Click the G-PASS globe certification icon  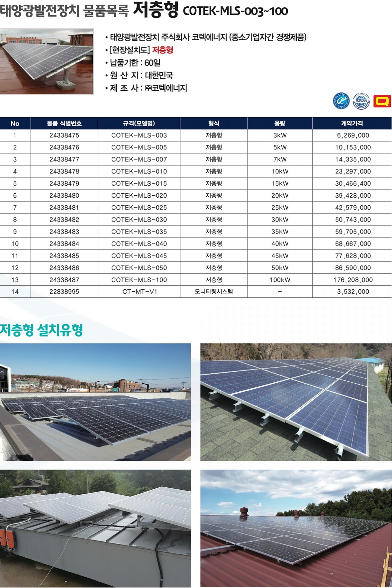point(361,101)
